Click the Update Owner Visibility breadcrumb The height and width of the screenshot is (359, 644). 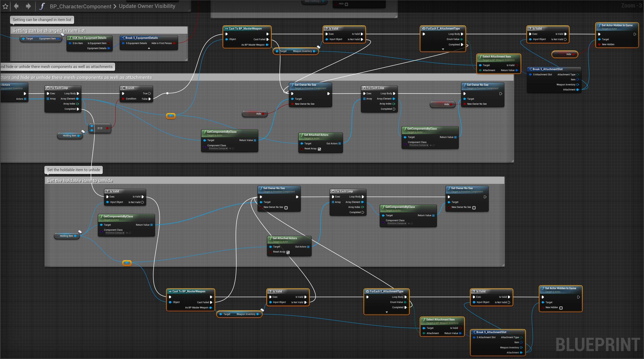pos(147,6)
